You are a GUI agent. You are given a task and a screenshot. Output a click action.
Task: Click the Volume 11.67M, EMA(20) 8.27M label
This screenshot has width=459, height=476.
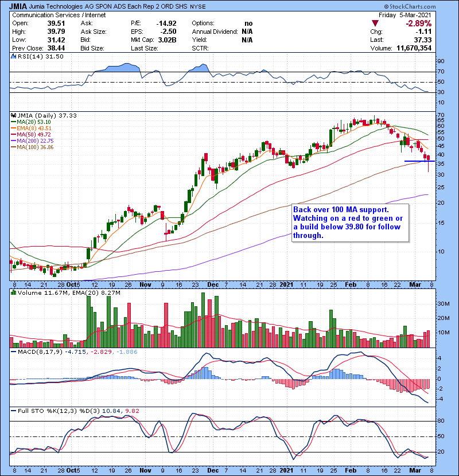(69, 293)
